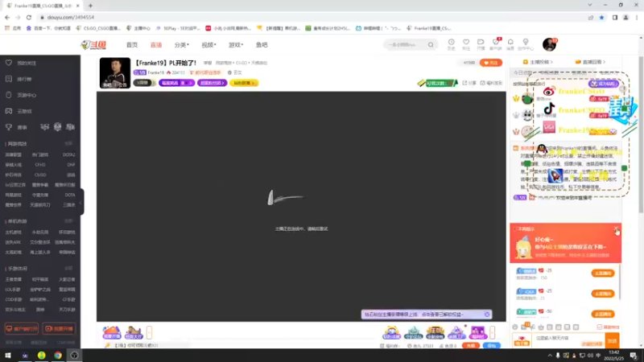Open the 主播投稿 link above chat
This screenshot has width=644, height=362.
(x=538, y=62)
